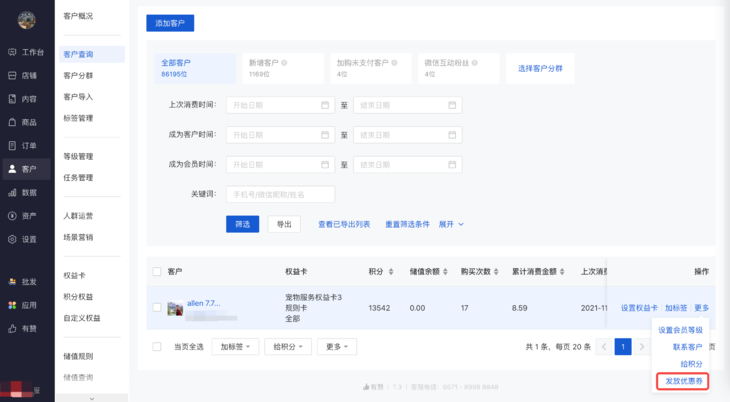Click the blue 筛选 filter button
The image size is (730, 402).
tap(242, 224)
